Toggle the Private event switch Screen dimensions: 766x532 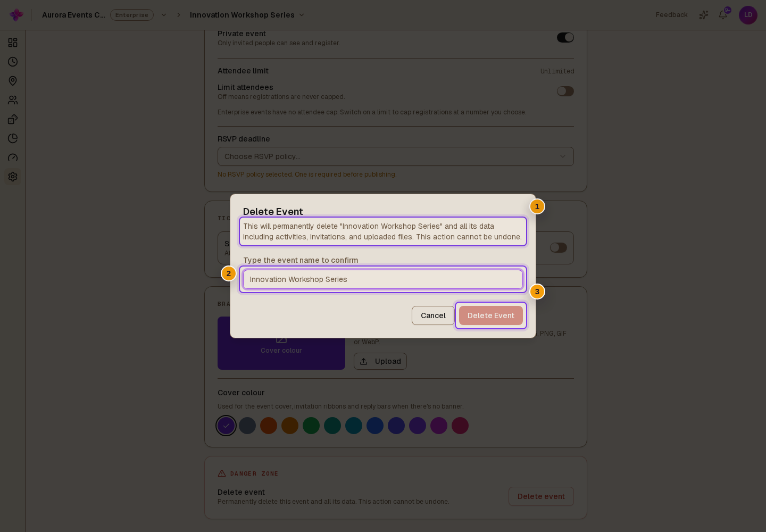[x=565, y=37]
